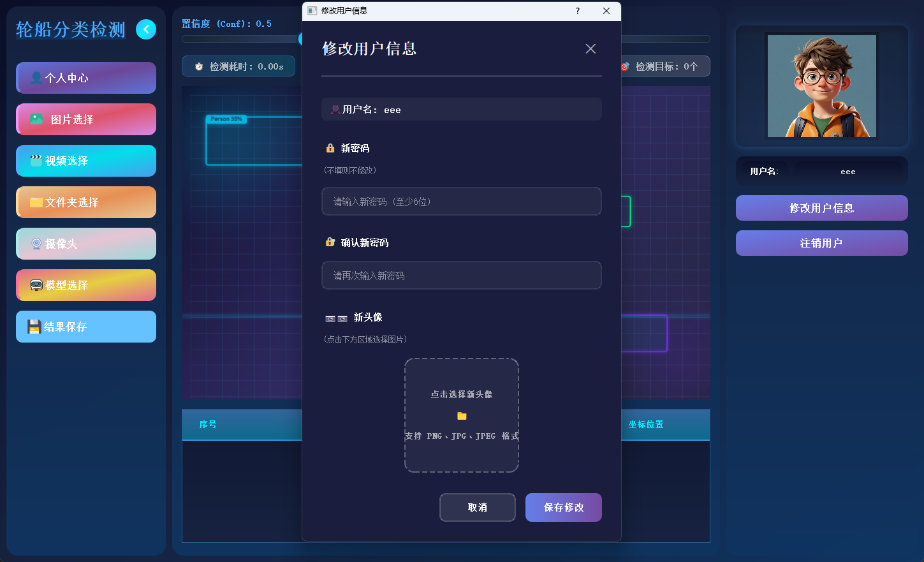
Task: Click the user icon beside 用户名
Action: click(x=335, y=110)
